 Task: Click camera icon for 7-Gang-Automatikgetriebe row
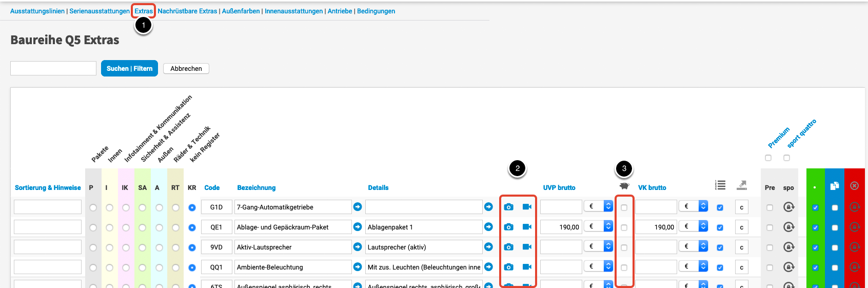coord(508,207)
